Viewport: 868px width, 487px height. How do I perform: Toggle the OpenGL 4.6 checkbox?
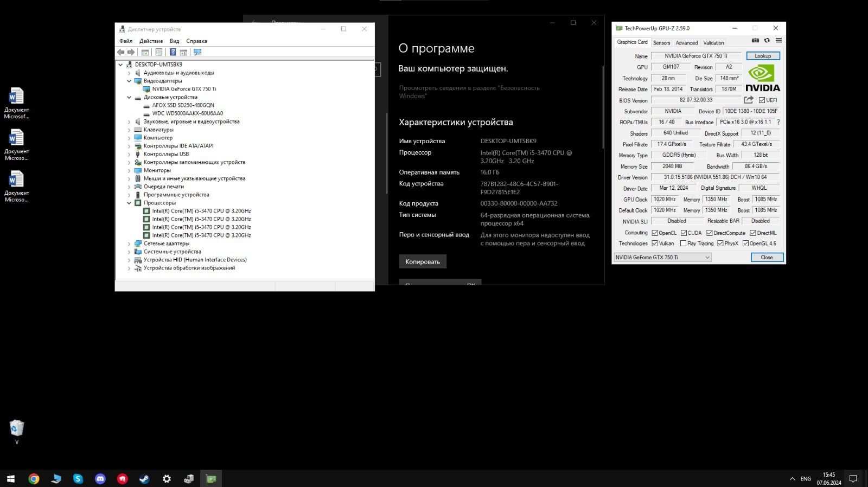click(745, 243)
